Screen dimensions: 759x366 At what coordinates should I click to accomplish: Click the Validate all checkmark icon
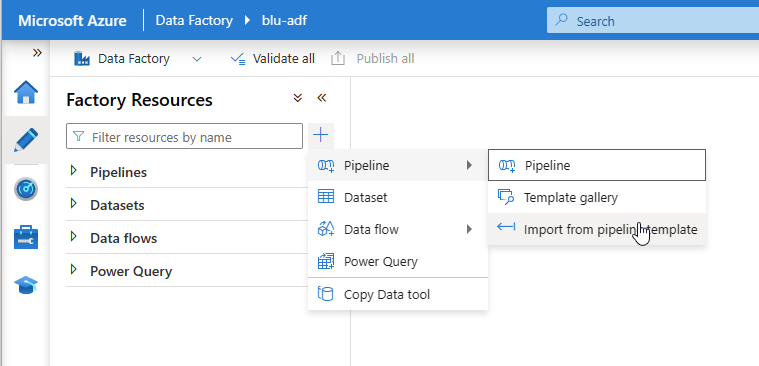[x=238, y=59]
